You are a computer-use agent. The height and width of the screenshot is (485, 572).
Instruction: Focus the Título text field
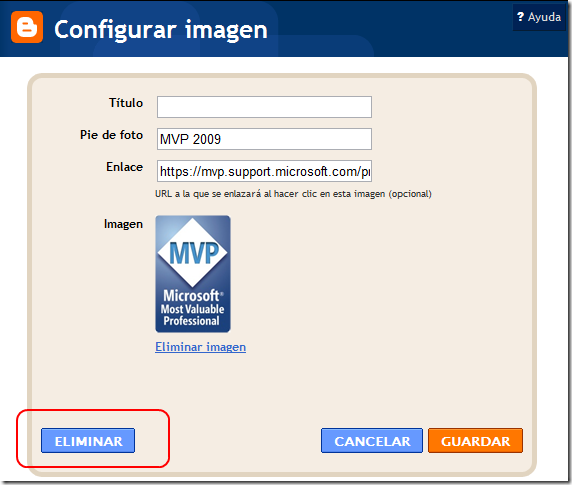[x=264, y=107]
